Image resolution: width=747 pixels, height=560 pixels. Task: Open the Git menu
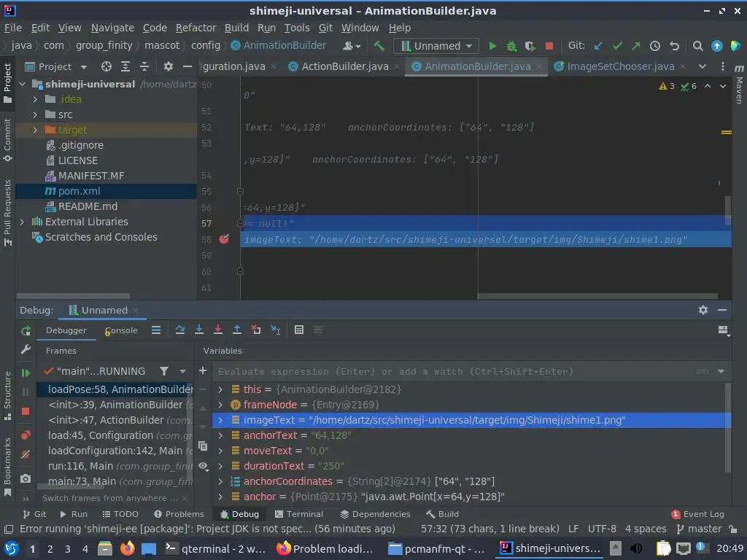pos(325,28)
